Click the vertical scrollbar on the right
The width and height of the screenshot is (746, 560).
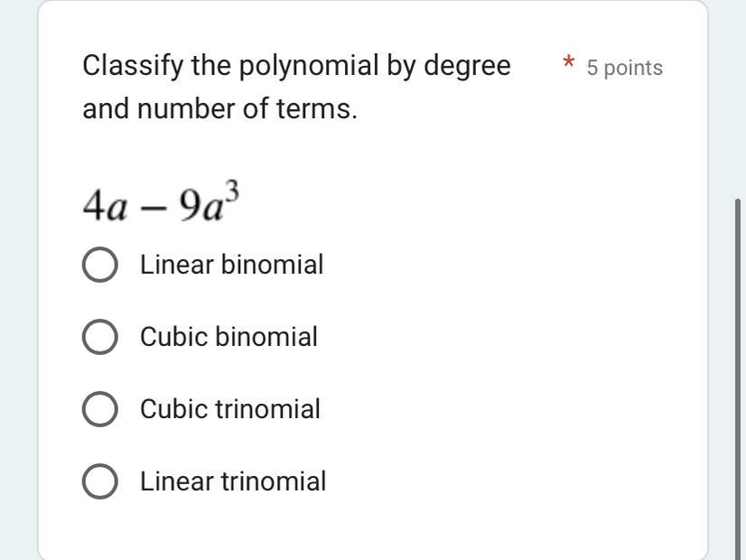click(x=739, y=361)
